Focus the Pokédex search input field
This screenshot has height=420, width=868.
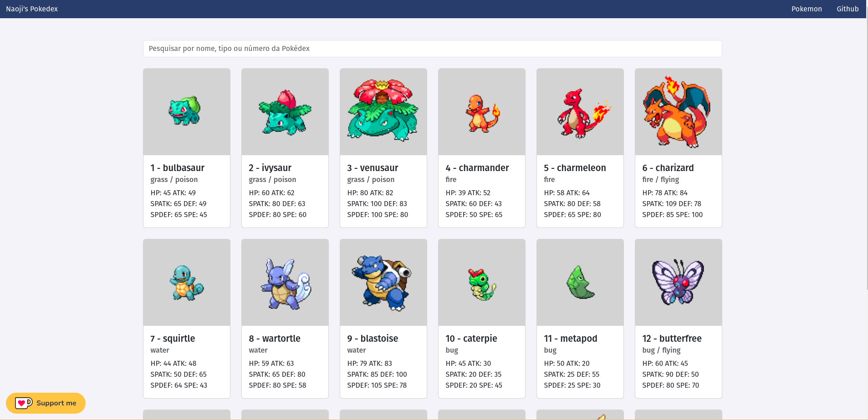pyautogui.click(x=432, y=49)
